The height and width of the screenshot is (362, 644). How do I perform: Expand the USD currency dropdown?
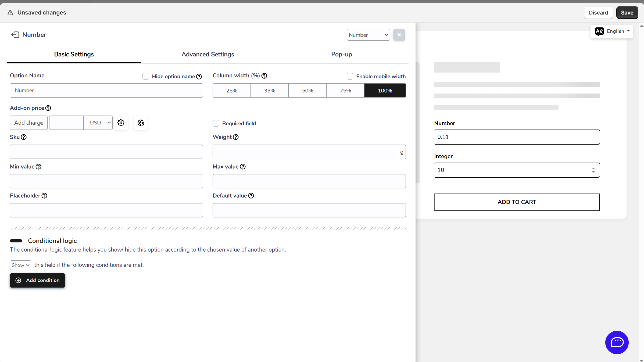[x=98, y=123]
